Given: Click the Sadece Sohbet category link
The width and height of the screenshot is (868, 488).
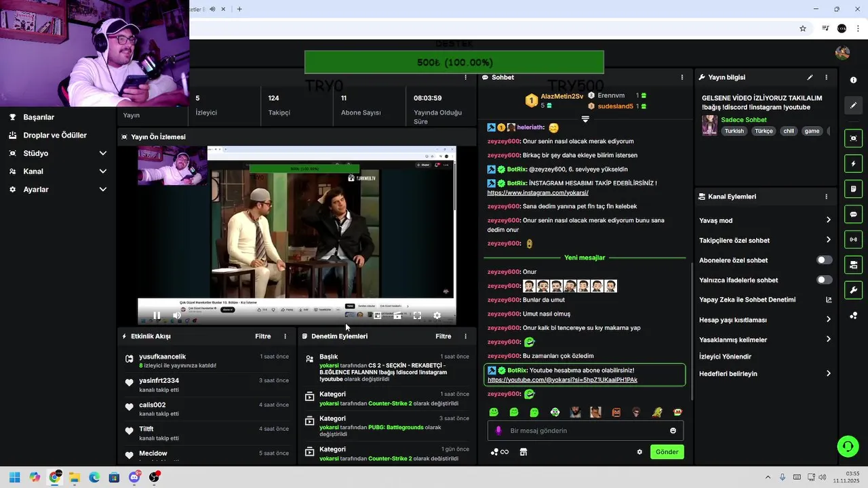Looking at the screenshot, I should pyautogui.click(x=744, y=120).
